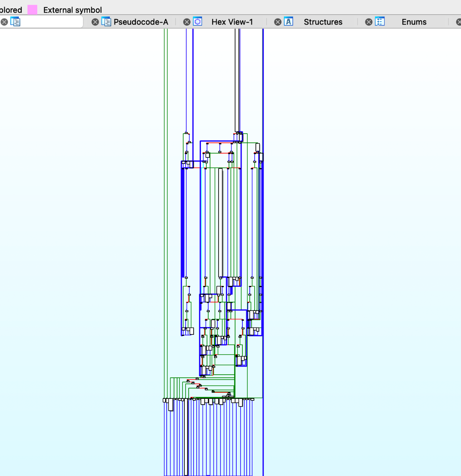Close the first graph view tab
Screen dimensions: 461x476
pyautogui.click(x=4, y=22)
